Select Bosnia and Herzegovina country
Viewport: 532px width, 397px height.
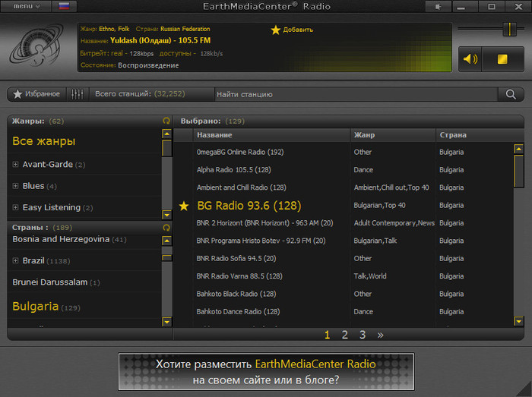(69, 239)
